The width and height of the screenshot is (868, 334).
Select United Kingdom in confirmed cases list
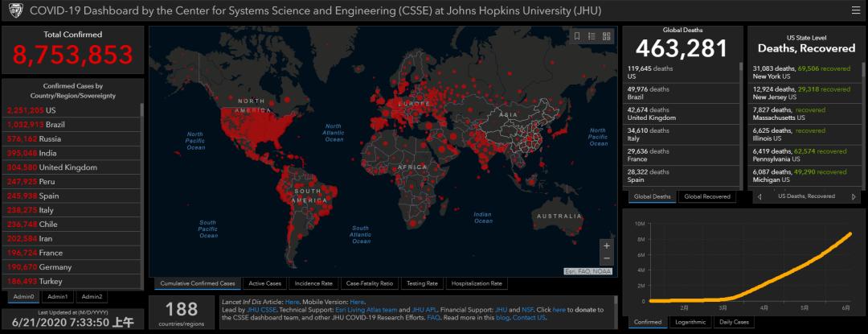pos(72,167)
